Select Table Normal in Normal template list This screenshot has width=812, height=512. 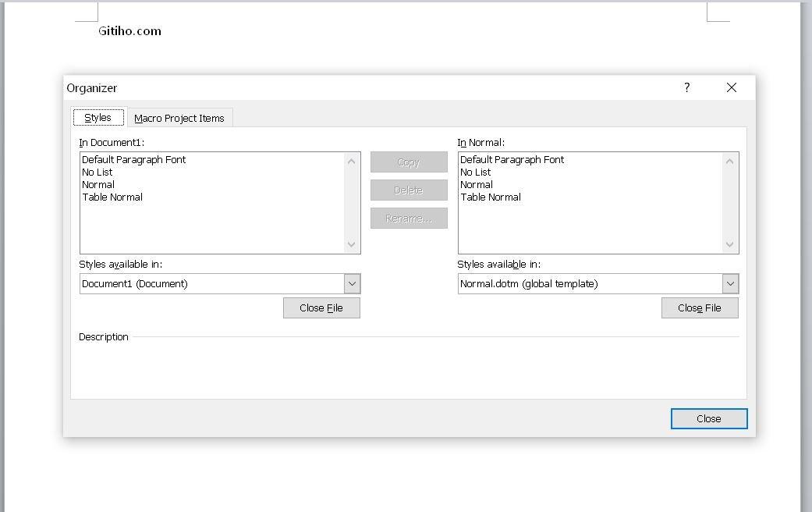pyautogui.click(x=491, y=197)
